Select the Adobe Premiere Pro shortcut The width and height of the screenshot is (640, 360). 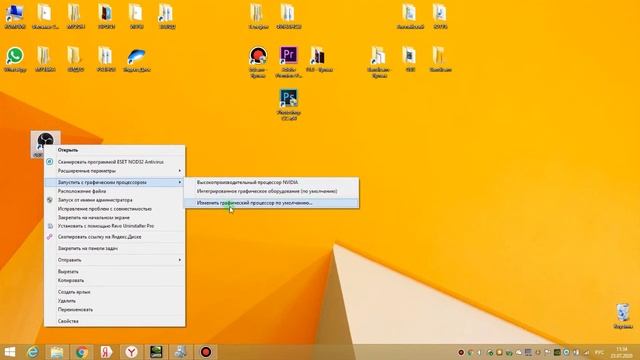tap(289, 62)
